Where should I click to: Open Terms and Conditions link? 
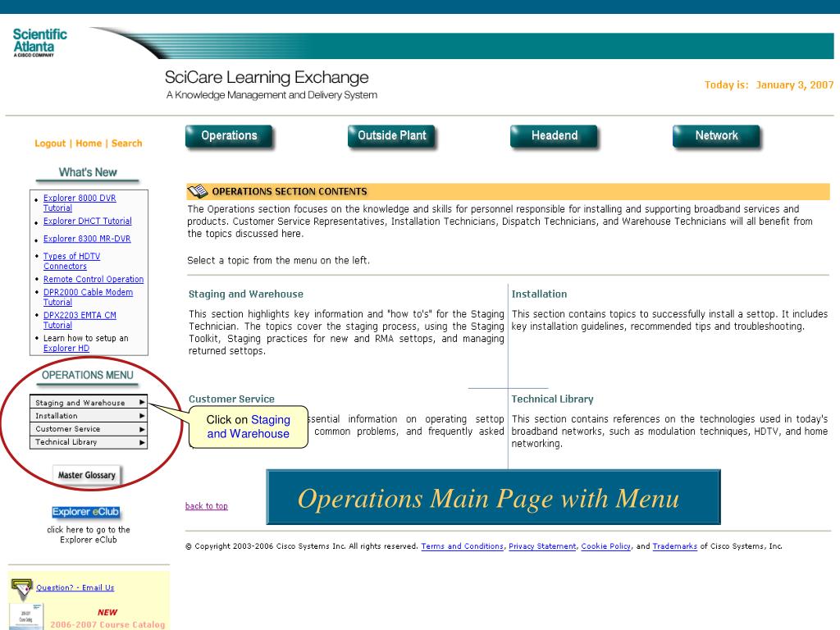click(x=463, y=546)
